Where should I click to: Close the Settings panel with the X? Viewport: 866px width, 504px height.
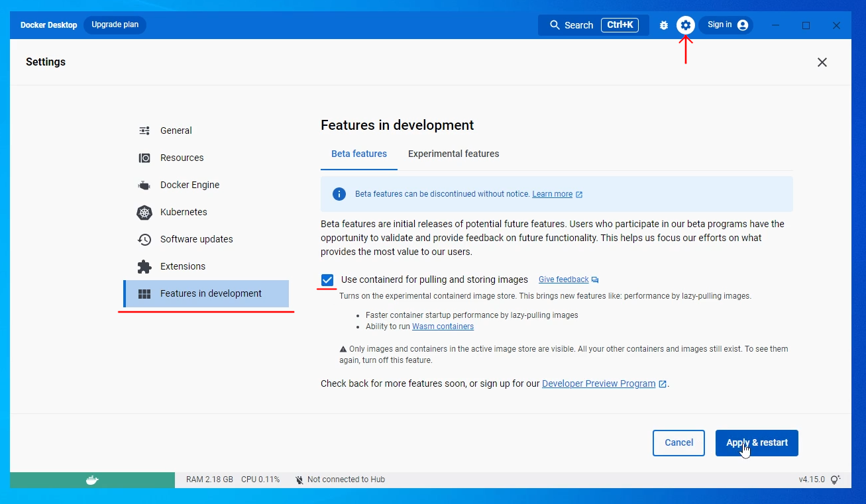(822, 62)
